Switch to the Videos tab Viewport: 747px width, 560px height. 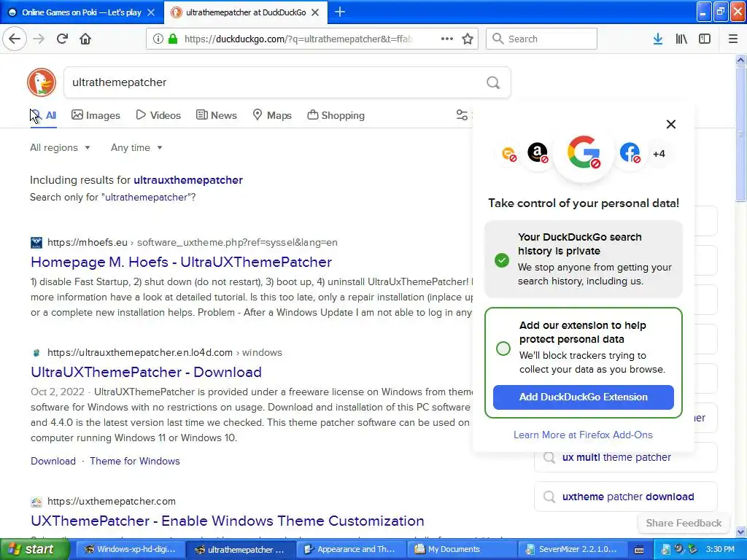pyautogui.click(x=158, y=115)
